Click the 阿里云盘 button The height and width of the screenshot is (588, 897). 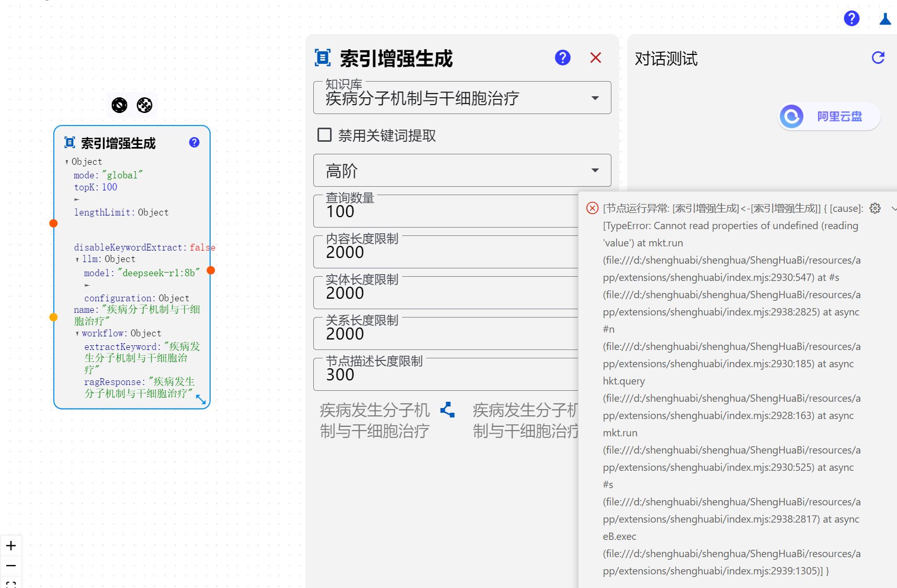(828, 116)
